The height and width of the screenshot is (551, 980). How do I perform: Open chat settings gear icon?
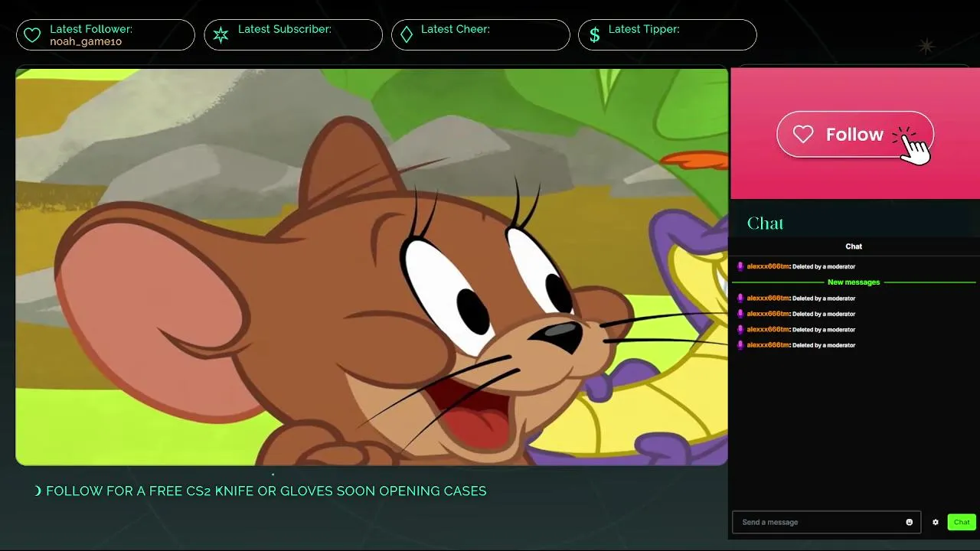point(935,522)
